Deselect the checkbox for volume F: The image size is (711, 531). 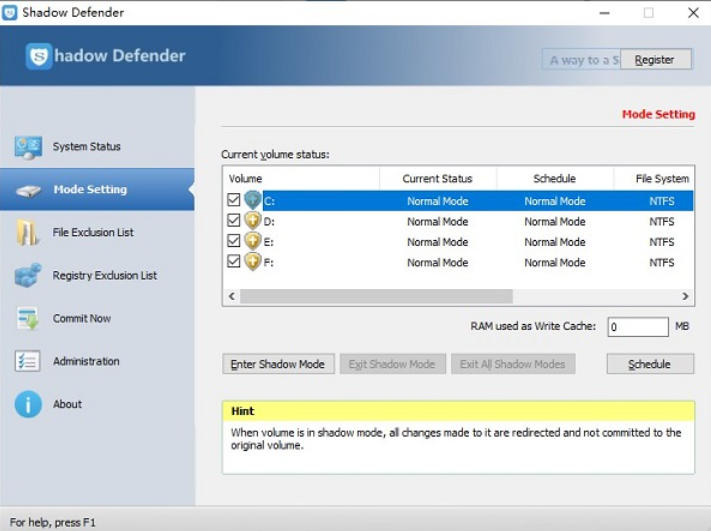coord(234,262)
